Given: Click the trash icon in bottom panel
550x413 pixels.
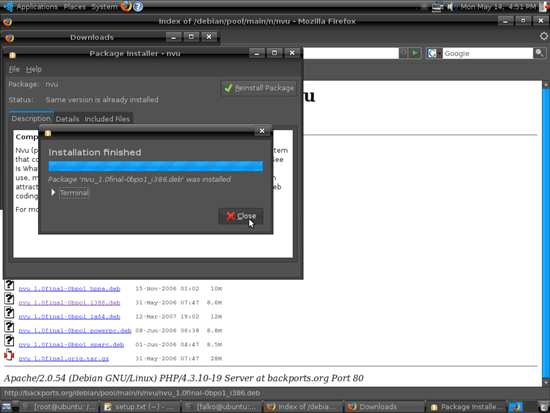Looking at the screenshot, I should [x=544, y=407].
